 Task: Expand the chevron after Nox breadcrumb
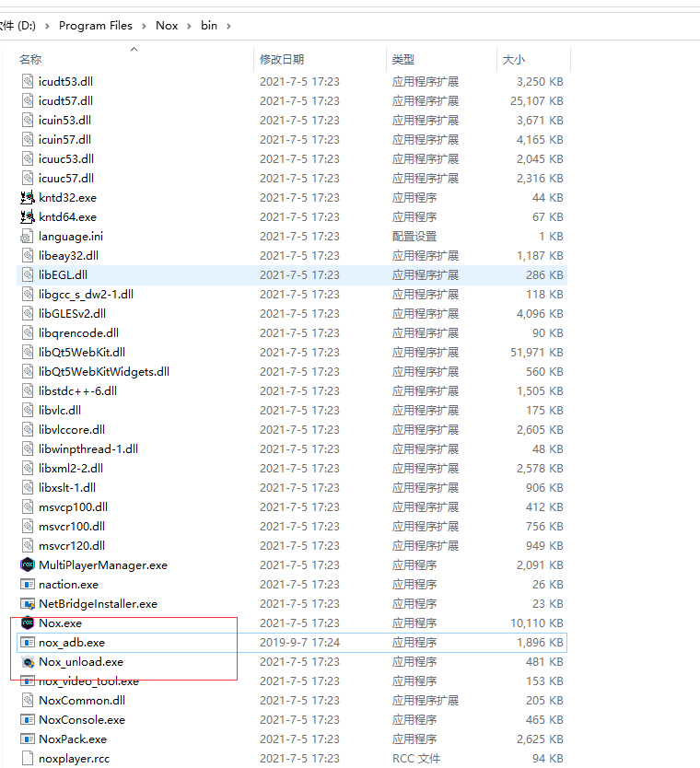tap(189, 26)
